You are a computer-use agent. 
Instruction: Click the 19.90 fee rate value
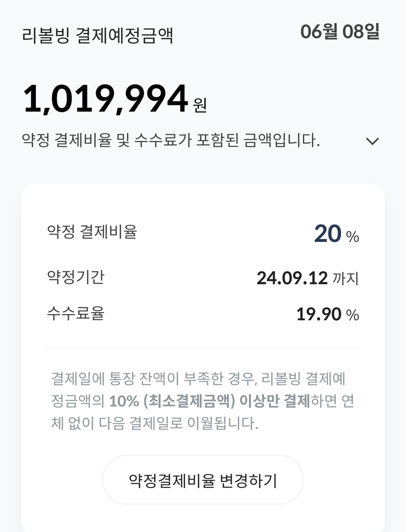point(319,314)
